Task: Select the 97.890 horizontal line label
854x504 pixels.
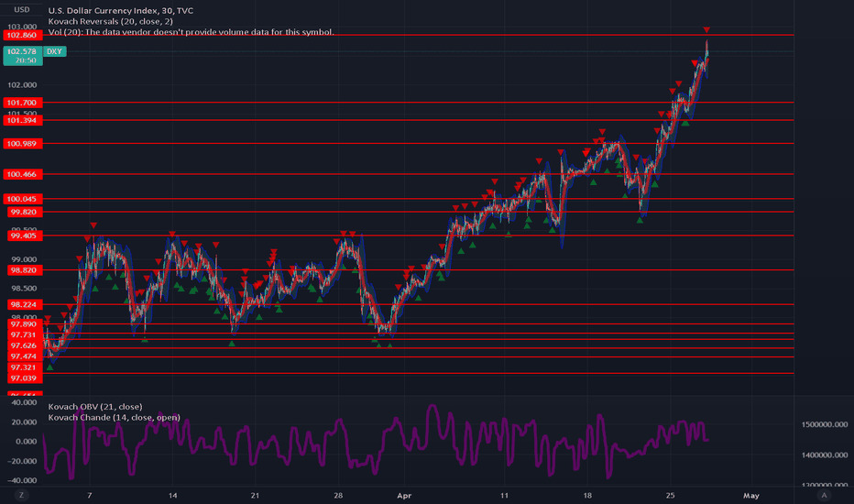Action: 24,324
